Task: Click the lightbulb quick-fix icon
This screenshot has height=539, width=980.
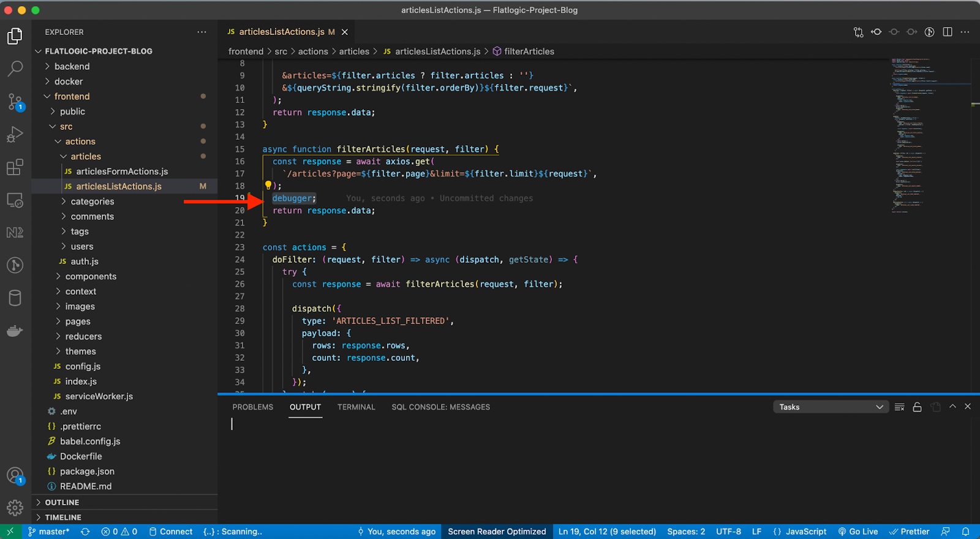Action: point(268,185)
